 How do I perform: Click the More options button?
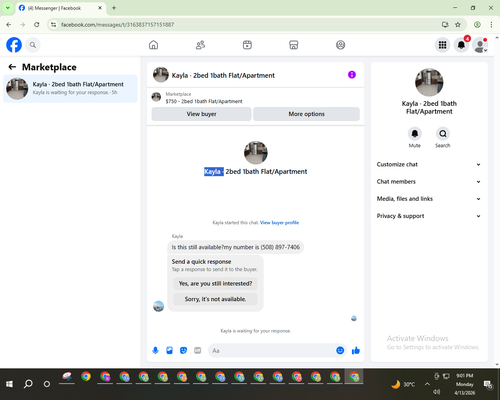pyautogui.click(x=306, y=114)
